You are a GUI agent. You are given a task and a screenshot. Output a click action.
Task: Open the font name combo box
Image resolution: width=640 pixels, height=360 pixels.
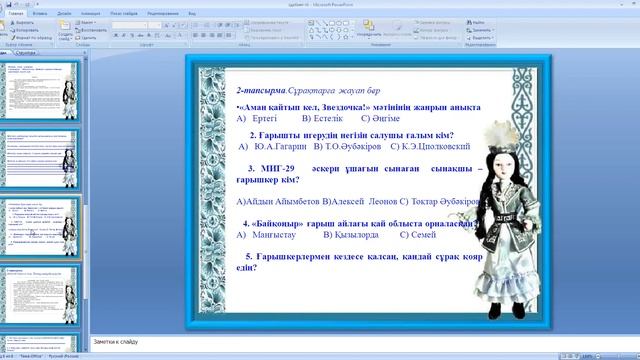click(x=129, y=25)
